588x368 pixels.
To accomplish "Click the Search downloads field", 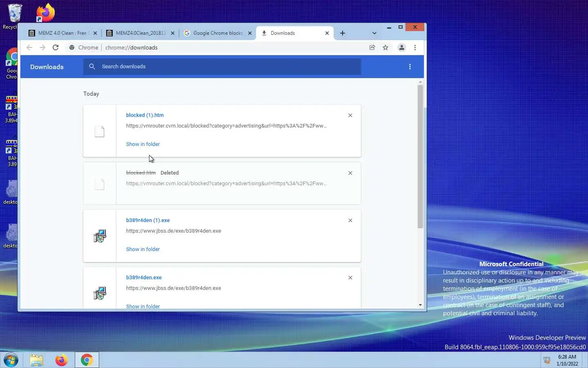I will point(222,66).
